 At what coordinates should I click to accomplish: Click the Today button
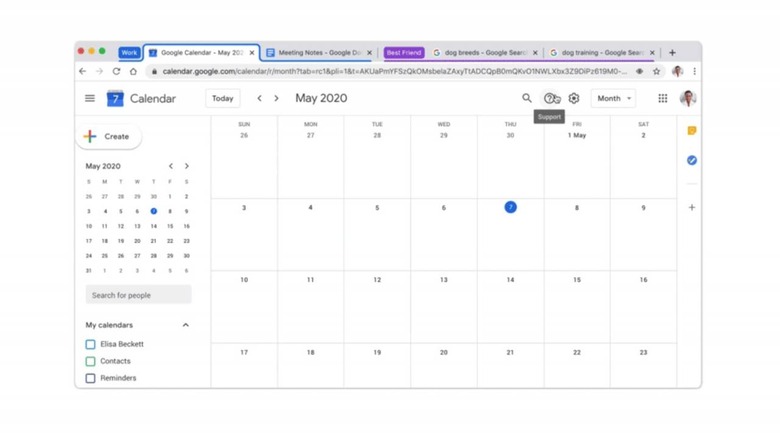coord(223,98)
